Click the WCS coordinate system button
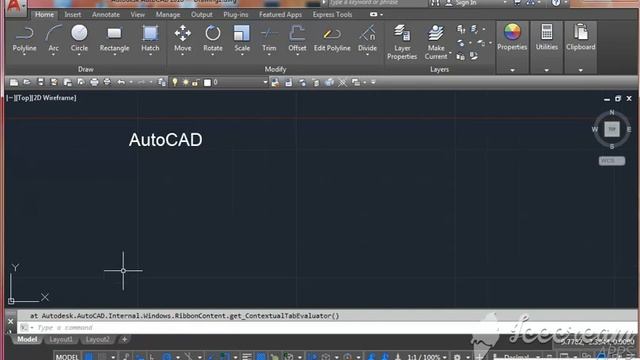Screen dimensions: 640x360 pyautogui.click(x=612, y=161)
